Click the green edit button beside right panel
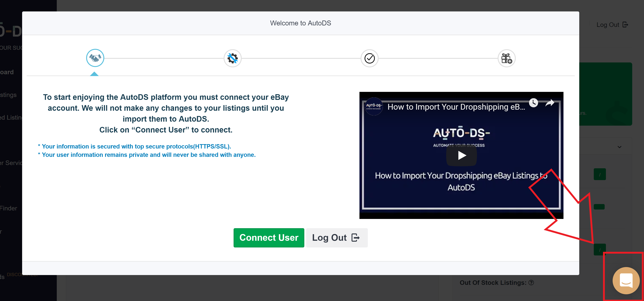The width and height of the screenshot is (644, 301). (600, 174)
